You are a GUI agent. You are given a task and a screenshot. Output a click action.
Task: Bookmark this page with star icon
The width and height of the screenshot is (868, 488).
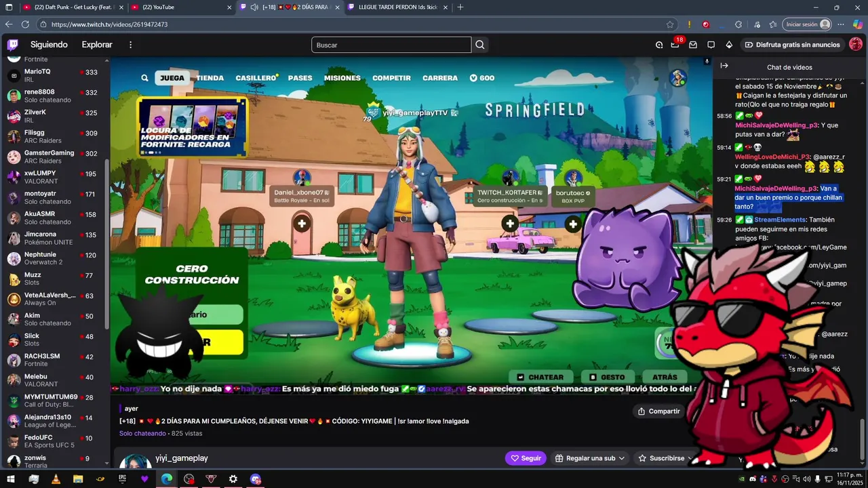point(670,24)
